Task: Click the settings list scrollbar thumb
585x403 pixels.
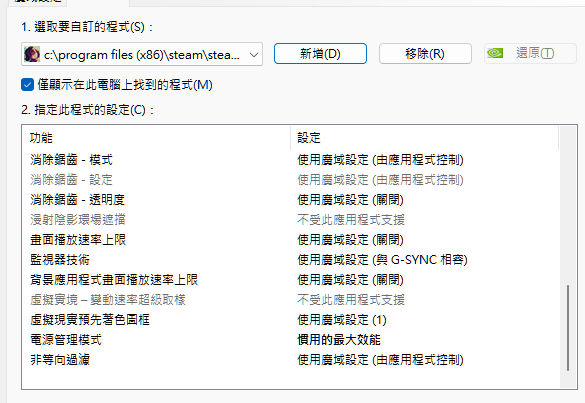Action: click(568, 328)
